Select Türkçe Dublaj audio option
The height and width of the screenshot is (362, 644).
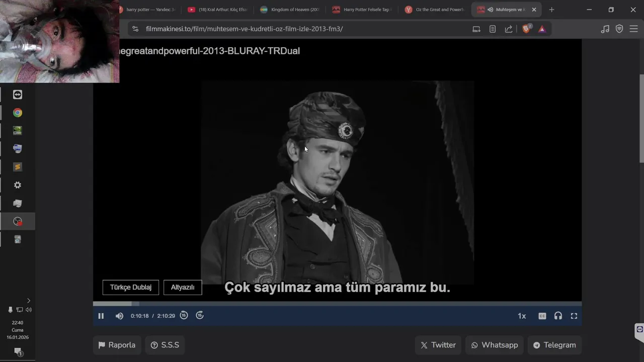coord(131,287)
